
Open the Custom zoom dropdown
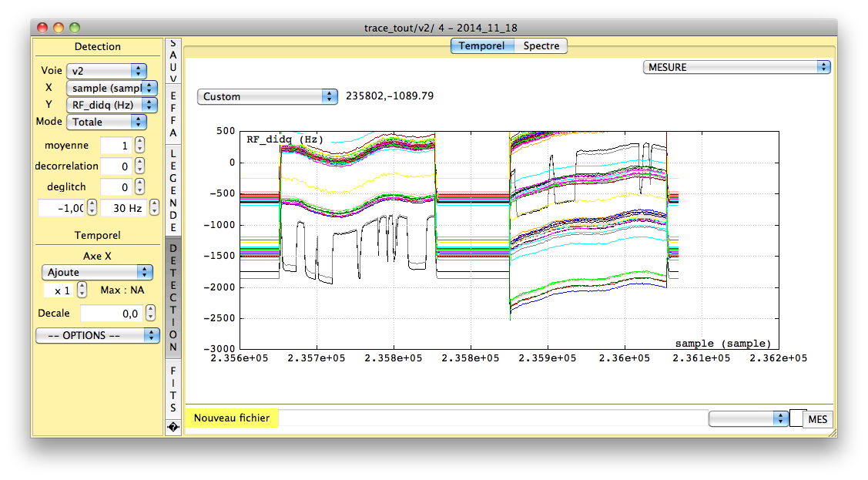267,96
